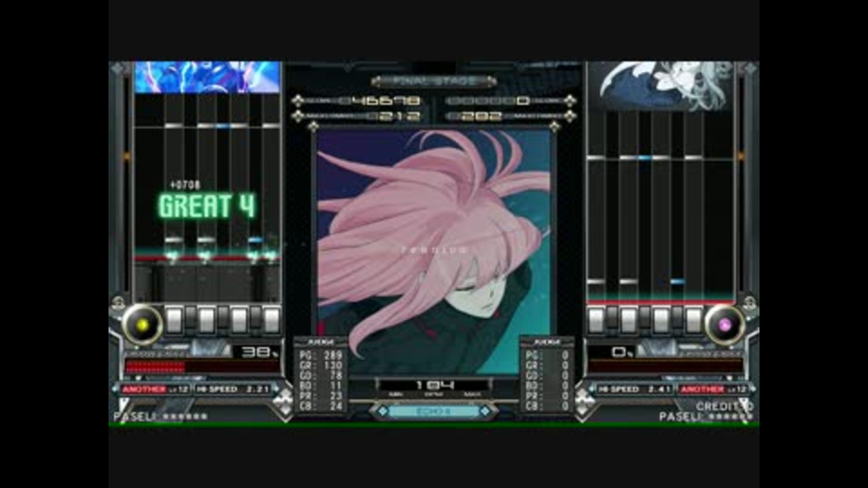The height and width of the screenshot is (488, 868).
Task: Click player 1's groove gauge bar
Action: click(x=203, y=366)
